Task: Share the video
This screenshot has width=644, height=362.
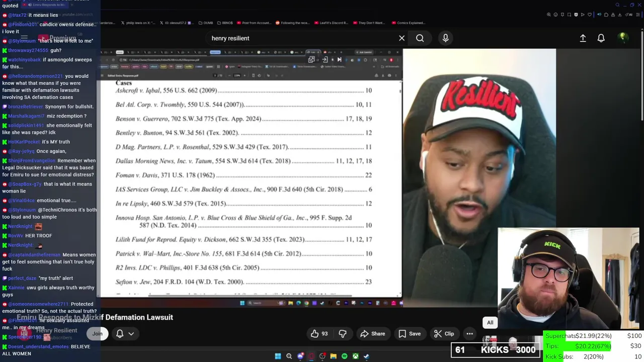Action: click(x=373, y=333)
